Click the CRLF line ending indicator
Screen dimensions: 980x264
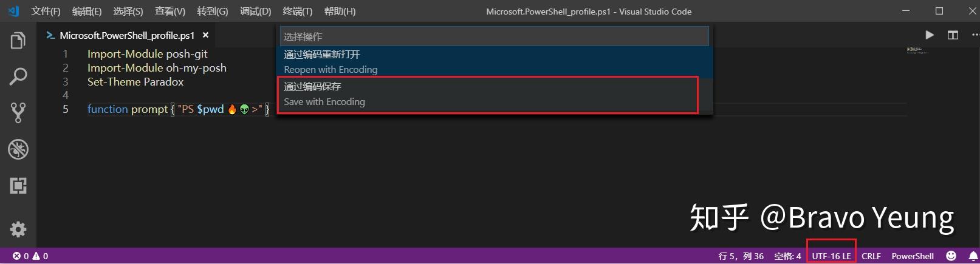(871, 256)
